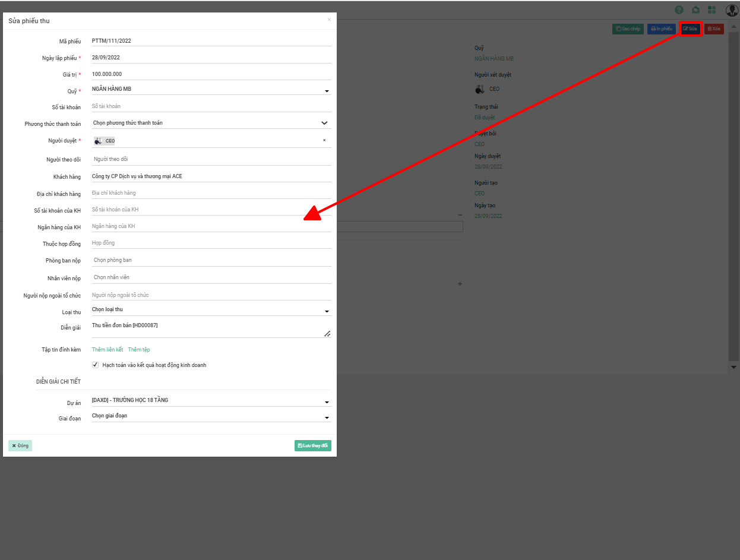Toggle Hạch toán vào kết quả checkbox

[95, 365]
